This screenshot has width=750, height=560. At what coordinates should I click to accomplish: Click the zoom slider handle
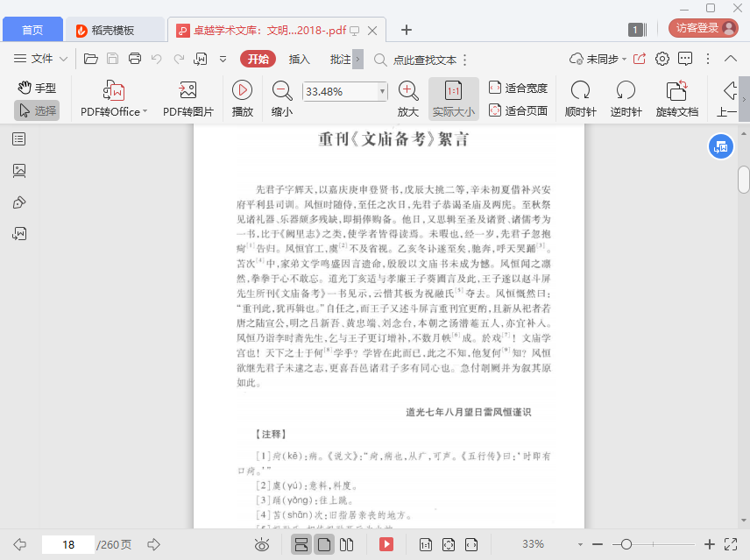(x=626, y=544)
